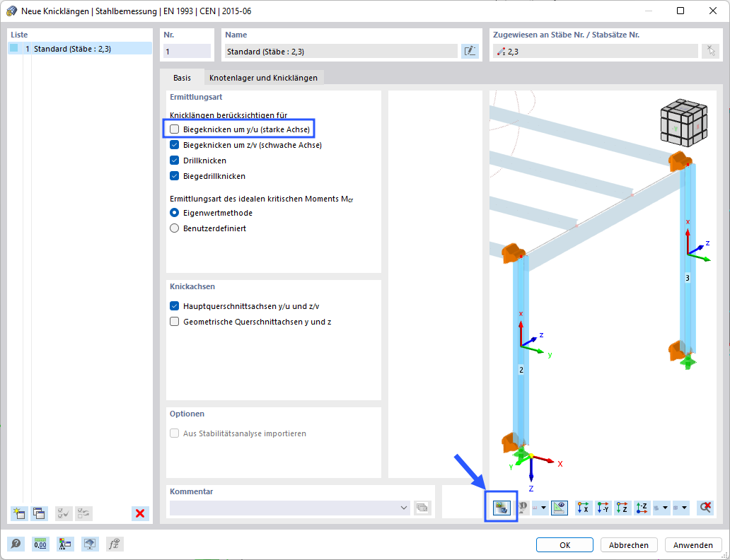Copy the selected buckling length entry
Image resolution: width=730 pixels, height=560 pixels.
[39, 513]
